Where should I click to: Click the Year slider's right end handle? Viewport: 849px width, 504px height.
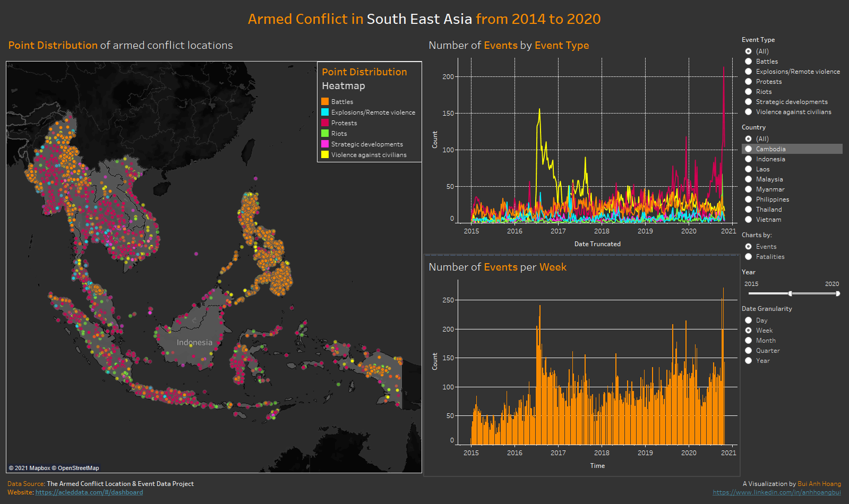click(838, 293)
